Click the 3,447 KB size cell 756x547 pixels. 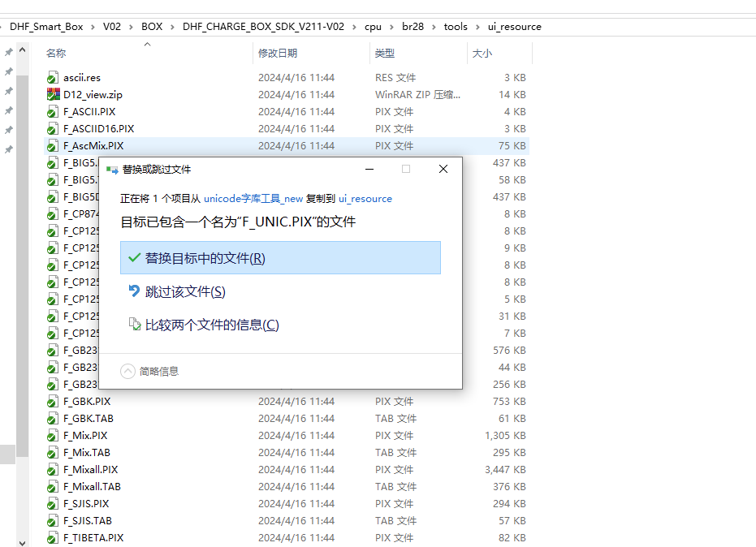(x=505, y=469)
